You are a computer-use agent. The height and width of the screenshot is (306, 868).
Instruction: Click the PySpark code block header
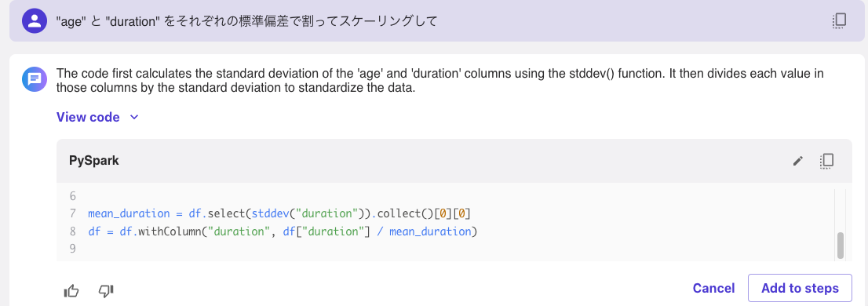tap(454, 161)
